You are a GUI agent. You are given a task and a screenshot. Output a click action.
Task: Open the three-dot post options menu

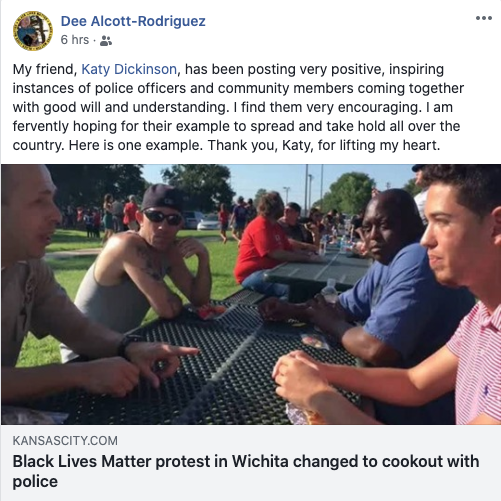click(x=484, y=18)
